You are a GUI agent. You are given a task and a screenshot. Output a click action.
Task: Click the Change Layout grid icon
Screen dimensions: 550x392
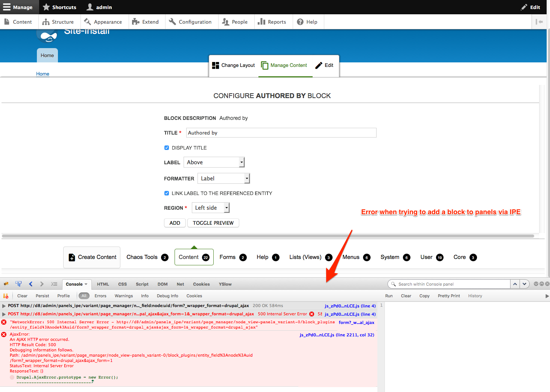(216, 65)
